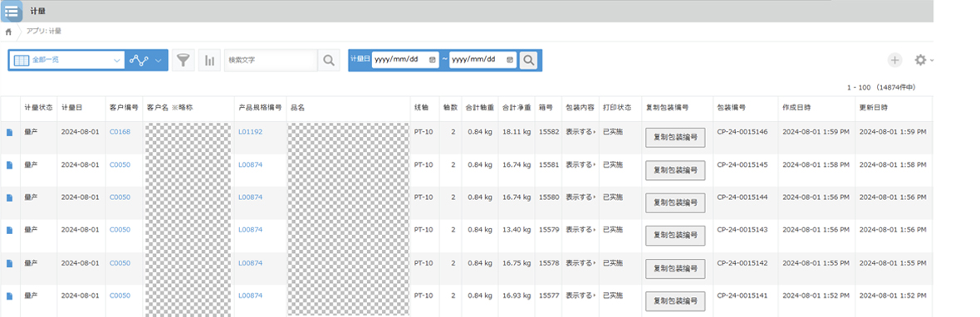Focus the 検索文字 search input
The height and width of the screenshot is (317, 980).
[271, 60]
